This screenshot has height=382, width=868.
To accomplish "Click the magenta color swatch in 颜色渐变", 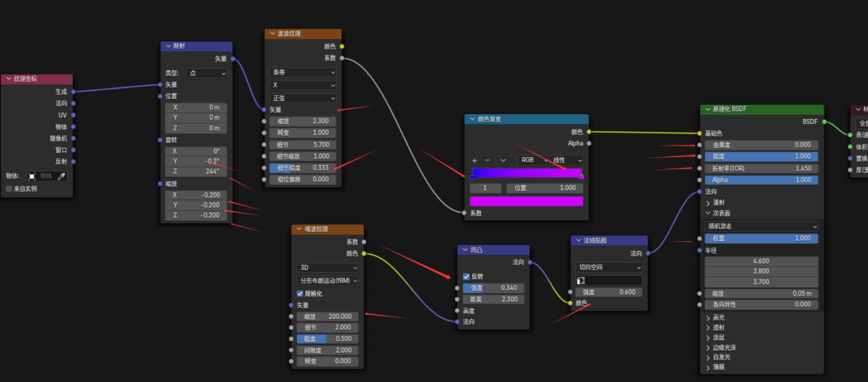I will click(526, 201).
